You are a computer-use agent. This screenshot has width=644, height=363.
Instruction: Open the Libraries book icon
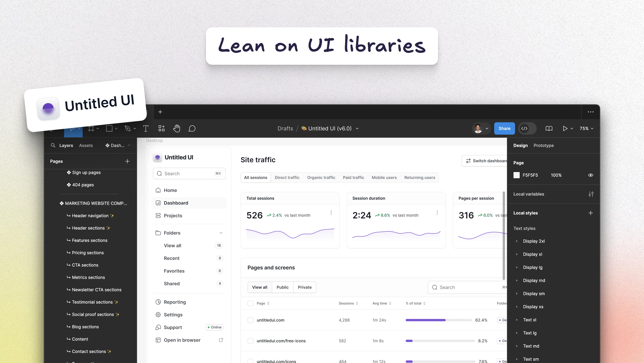point(549,128)
